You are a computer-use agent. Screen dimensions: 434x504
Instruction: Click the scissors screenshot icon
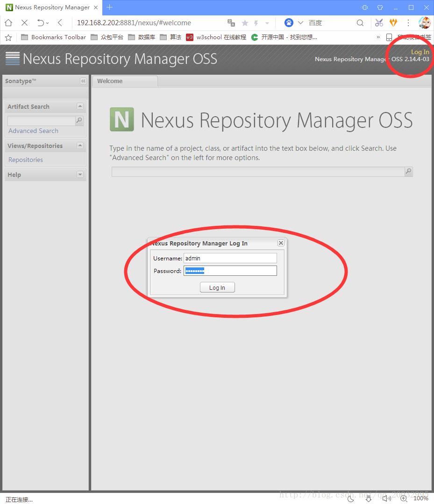[379, 23]
